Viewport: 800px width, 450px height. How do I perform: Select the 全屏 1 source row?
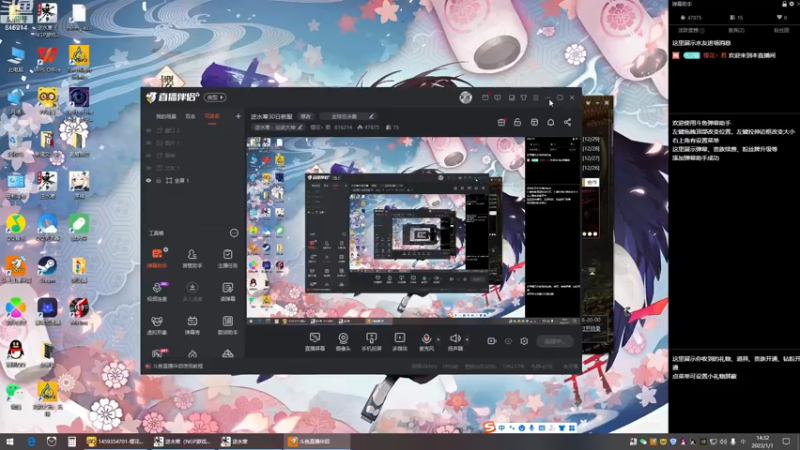coord(193,181)
